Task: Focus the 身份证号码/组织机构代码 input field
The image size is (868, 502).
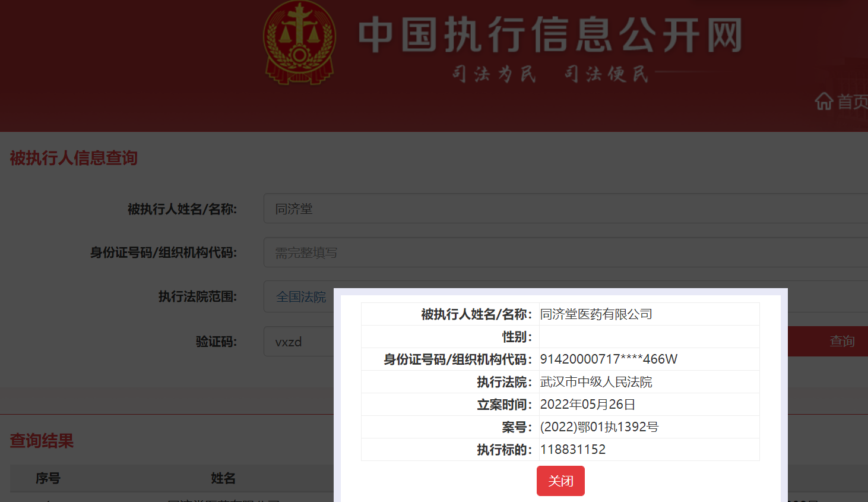Action: [x=566, y=252]
